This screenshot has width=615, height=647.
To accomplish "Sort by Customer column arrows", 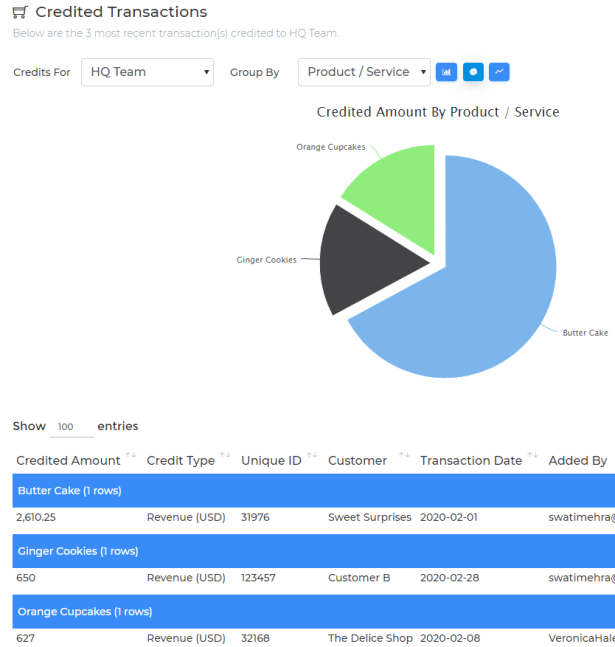I will pos(403,456).
